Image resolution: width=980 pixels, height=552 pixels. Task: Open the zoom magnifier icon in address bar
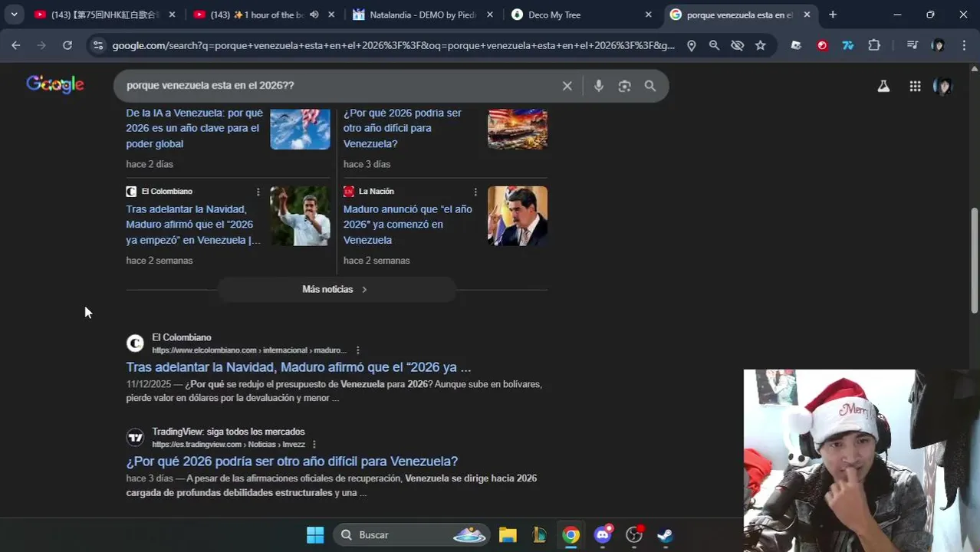coord(714,45)
